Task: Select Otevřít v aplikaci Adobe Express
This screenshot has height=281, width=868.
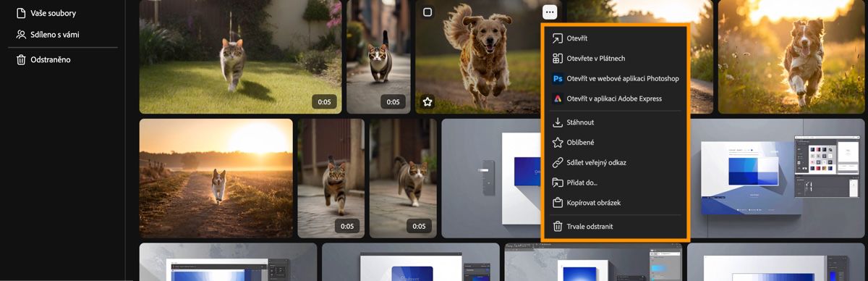Action: [x=615, y=98]
